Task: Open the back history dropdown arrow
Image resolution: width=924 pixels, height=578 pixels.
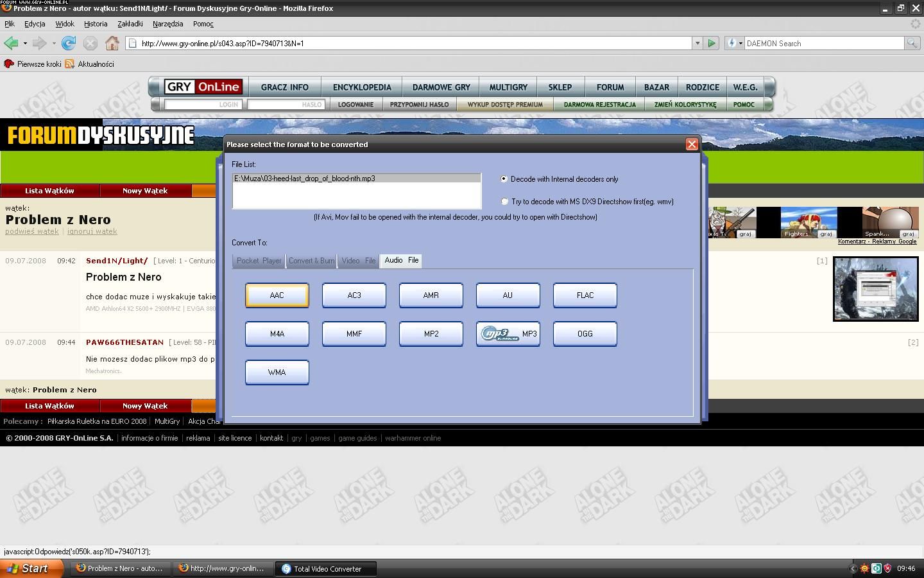Action: pos(25,43)
